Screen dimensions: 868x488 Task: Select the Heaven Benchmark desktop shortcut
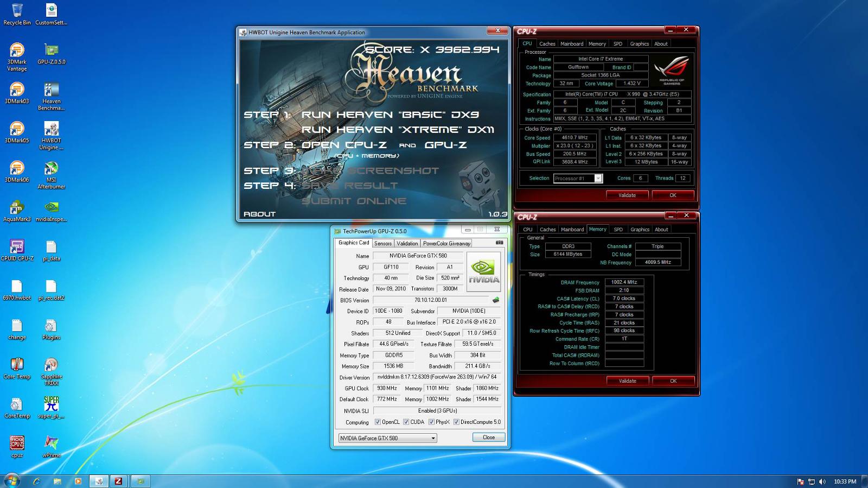point(51,97)
